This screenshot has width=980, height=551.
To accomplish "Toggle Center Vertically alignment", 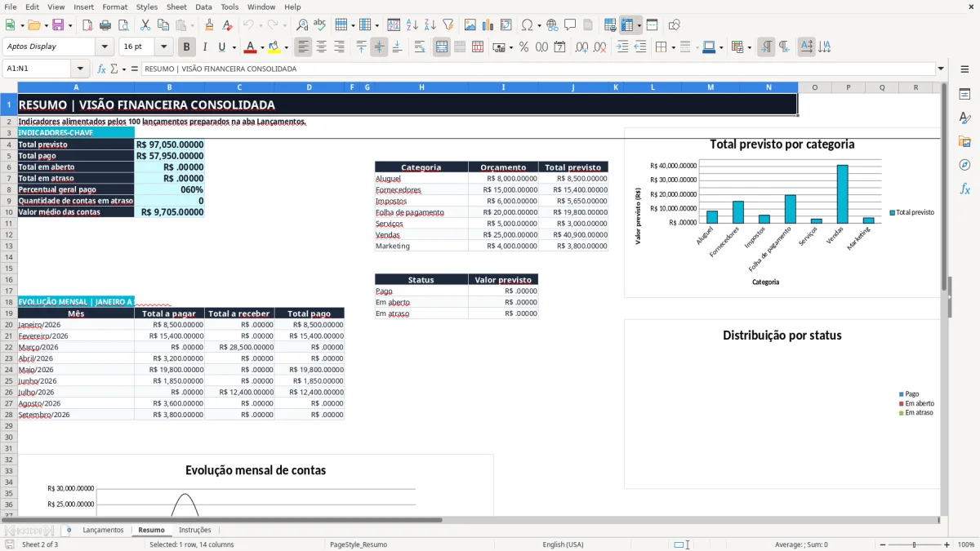I will tap(379, 47).
